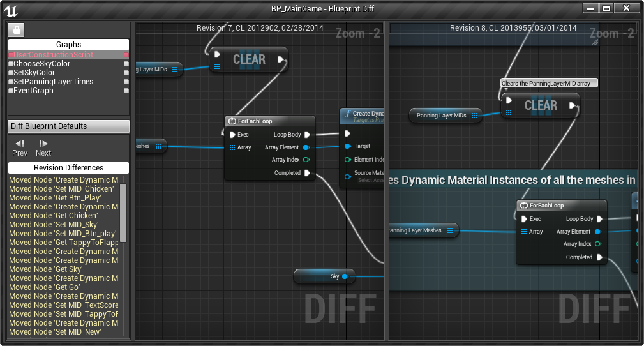Select 'Moved Node Set MID_Chicken' difference
This screenshot has height=346, width=644.
pos(61,189)
